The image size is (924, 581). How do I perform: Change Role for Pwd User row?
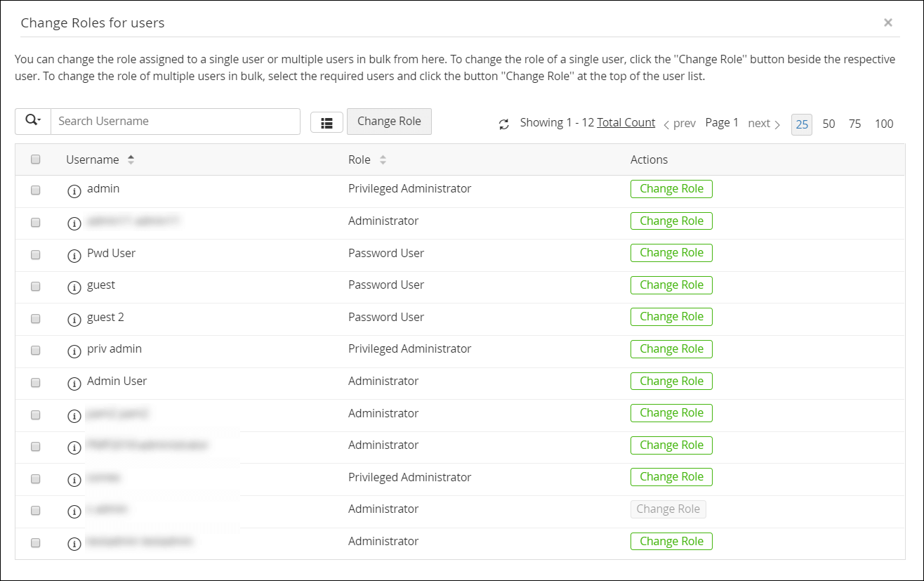(671, 253)
